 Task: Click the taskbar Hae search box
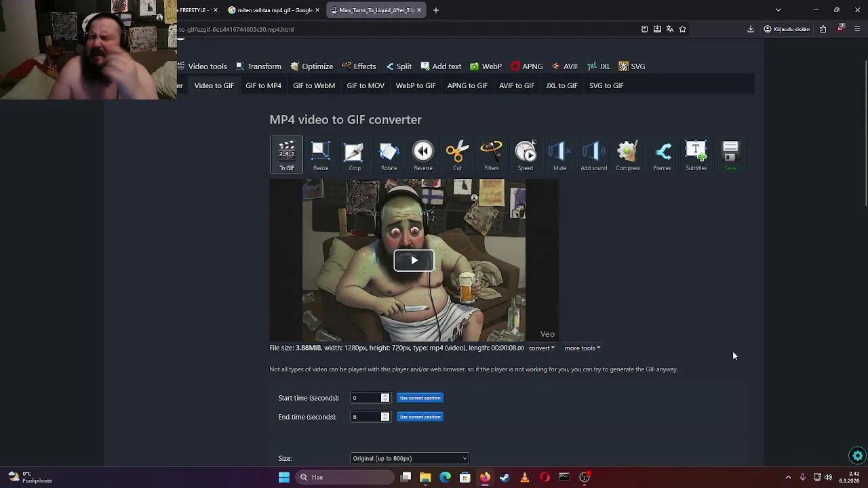pos(344,477)
